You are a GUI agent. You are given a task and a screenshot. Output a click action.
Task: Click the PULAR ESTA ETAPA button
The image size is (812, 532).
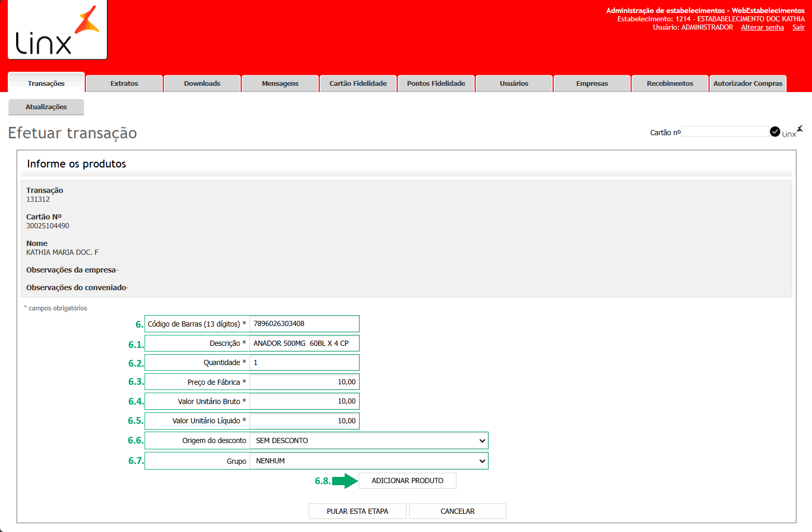tap(358, 511)
